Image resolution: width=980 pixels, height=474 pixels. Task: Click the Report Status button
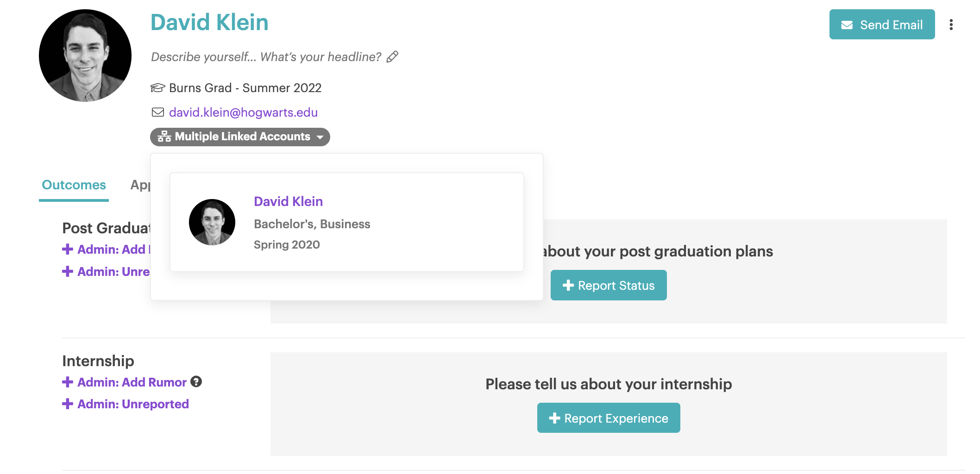click(x=608, y=285)
